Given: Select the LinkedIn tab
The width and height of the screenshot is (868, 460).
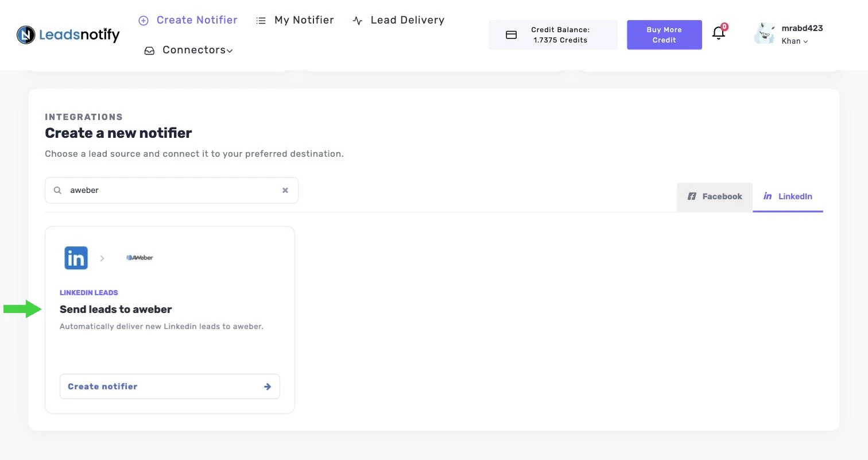Looking at the screenshot, I should (x=788, y=196).
